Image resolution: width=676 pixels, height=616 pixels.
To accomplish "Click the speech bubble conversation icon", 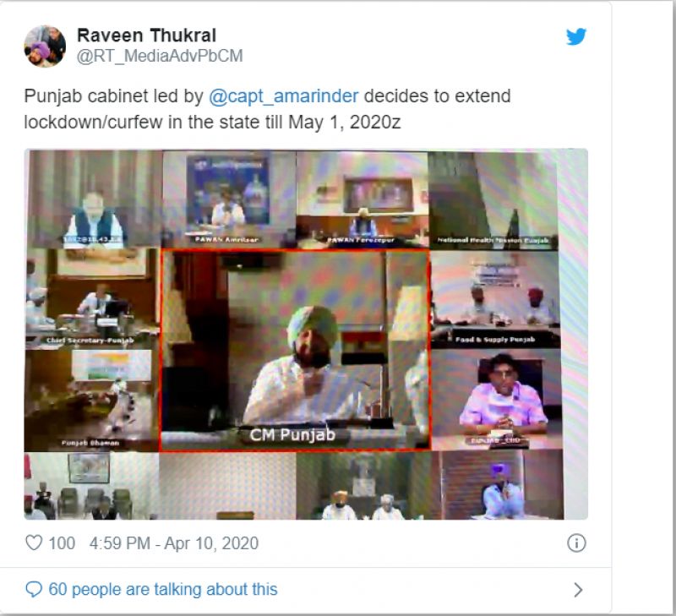I will coord(34,589).
